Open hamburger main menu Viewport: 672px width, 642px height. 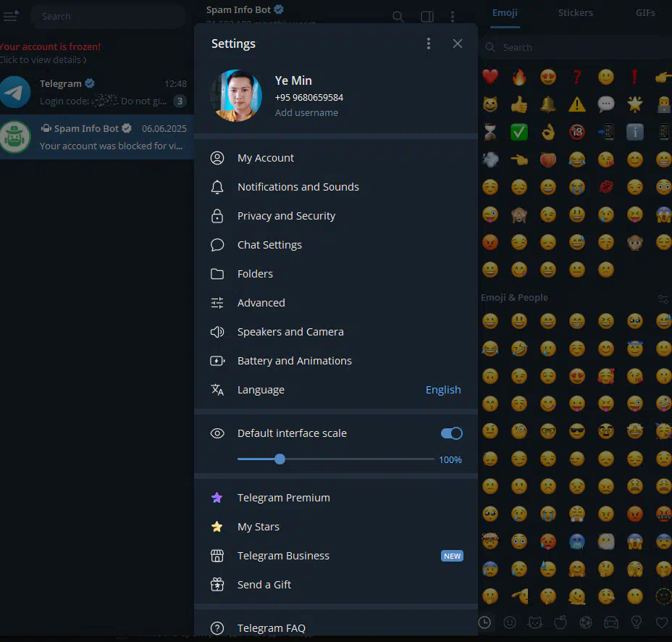point(11,16)
